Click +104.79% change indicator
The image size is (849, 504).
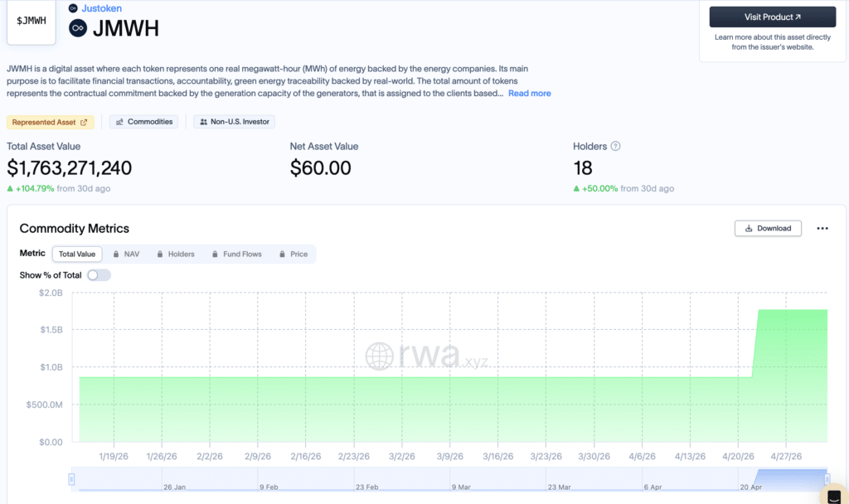click(x=31, y=188)
